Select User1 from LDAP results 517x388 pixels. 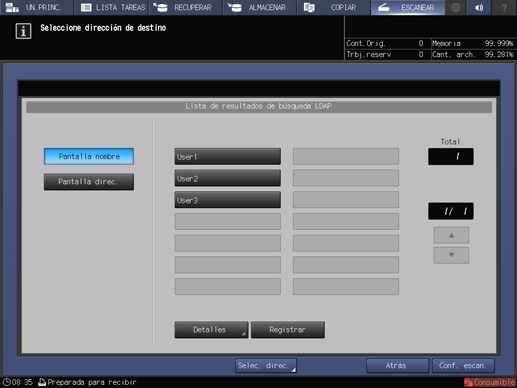pos(228,157)
